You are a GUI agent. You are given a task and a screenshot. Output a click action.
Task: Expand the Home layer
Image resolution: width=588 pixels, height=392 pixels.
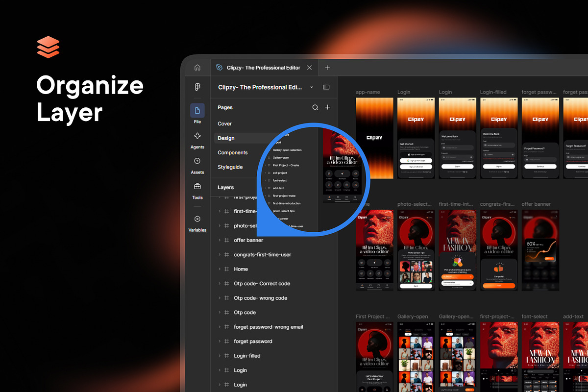(219, 269)
